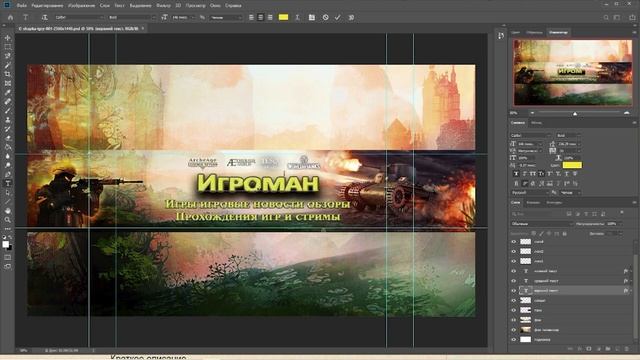Image resolution: width=640 pixels, height=360 pixels.
Task: Click yellow text color swatch in options bar
Action: click(x=283, y=17)
